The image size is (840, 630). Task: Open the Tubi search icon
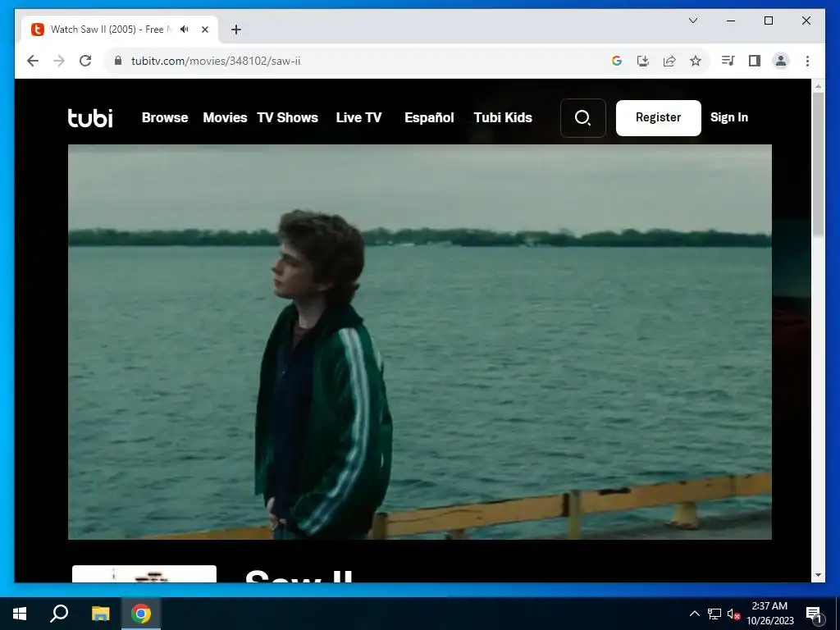click(x=583, y=118)
